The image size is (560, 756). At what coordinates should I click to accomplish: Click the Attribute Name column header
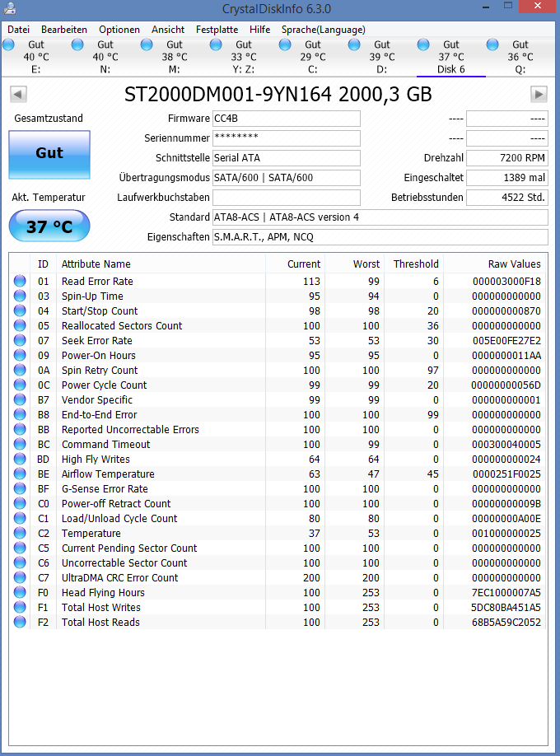coord(161,264)
